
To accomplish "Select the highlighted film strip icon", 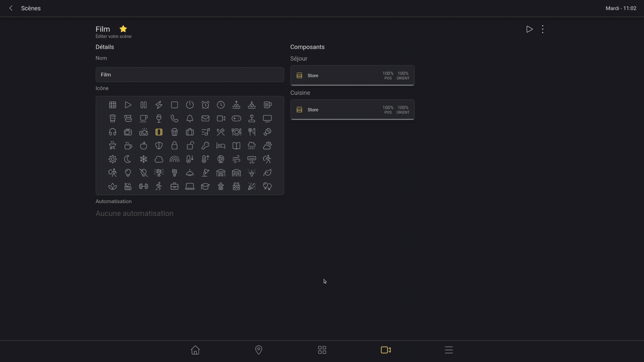I will 159,132.
